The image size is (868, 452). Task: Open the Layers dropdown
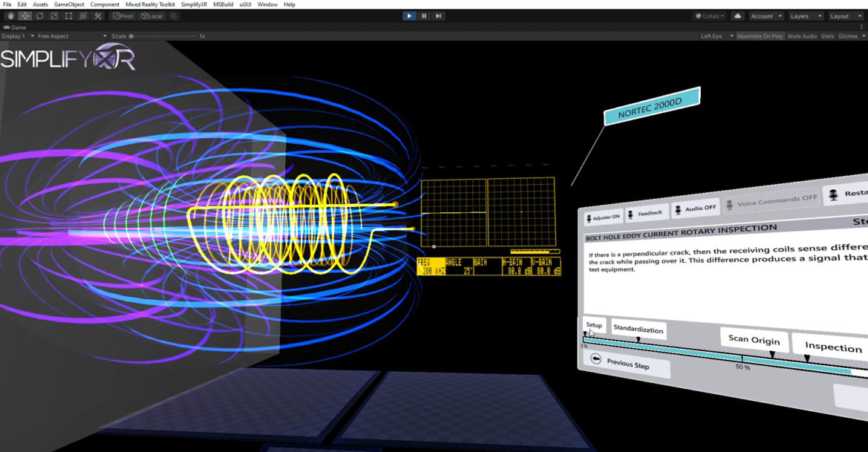(806, 16)
